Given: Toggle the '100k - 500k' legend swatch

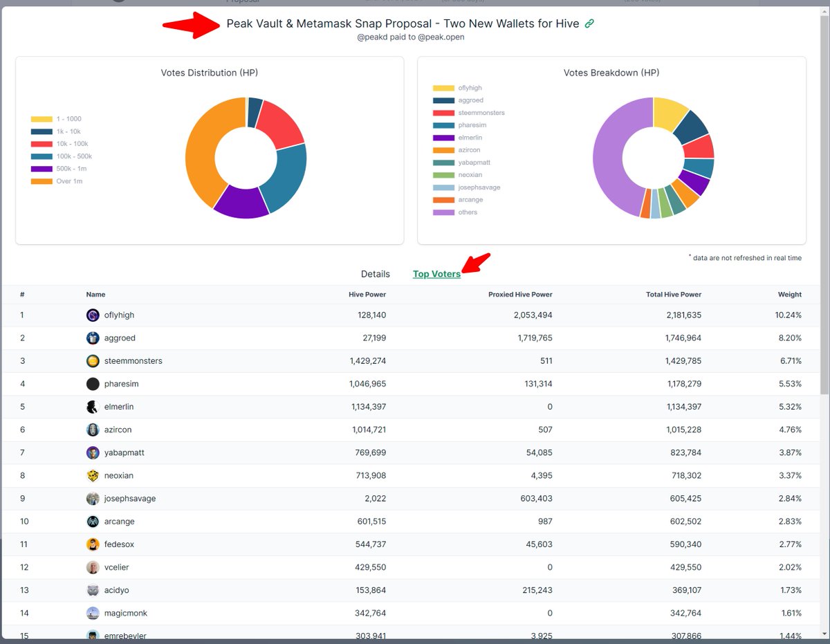Looking at the screenshot, I should (41, 156).
